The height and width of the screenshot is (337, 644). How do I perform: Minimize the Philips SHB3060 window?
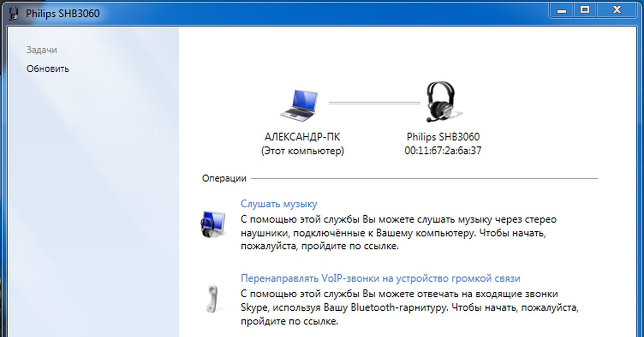coord(561,9)
